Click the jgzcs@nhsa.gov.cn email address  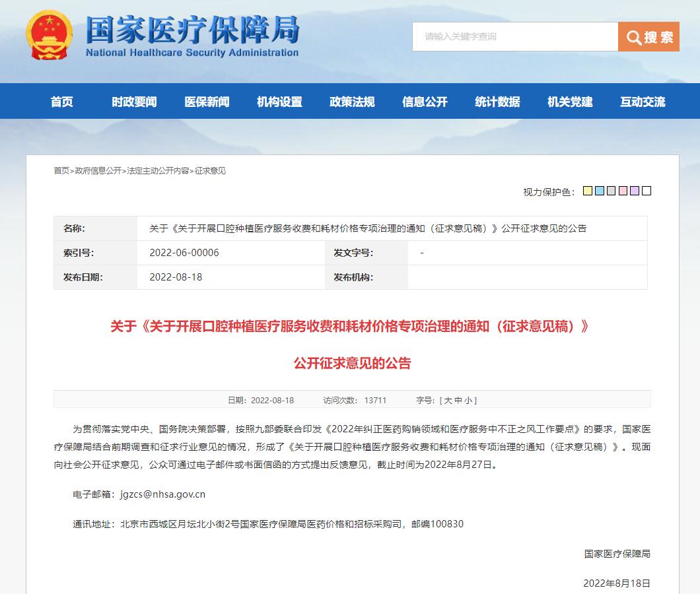pos(163,494)
